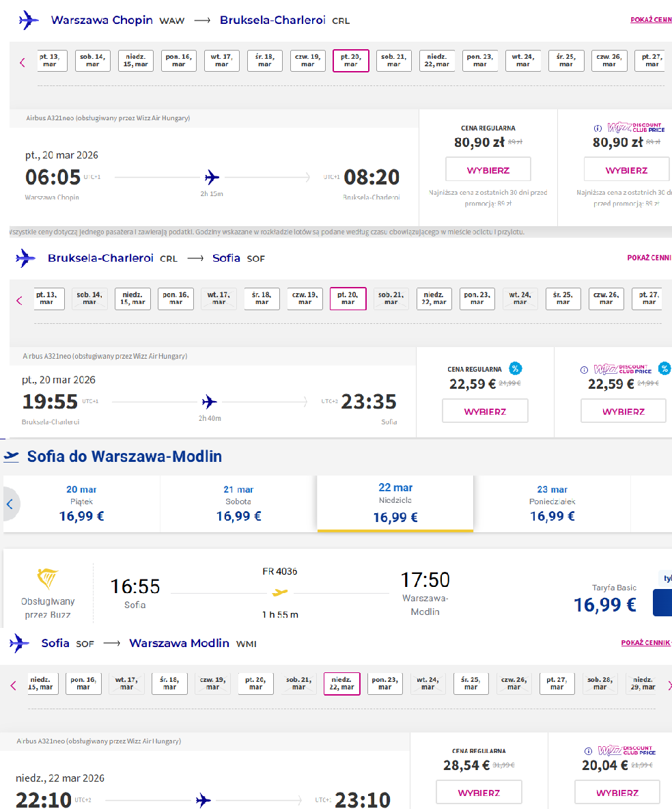Viewport: 672px width, 809px height.
Task: Choose 20 mar Piątek Ryanair fare
Action: tap(81, 504)
